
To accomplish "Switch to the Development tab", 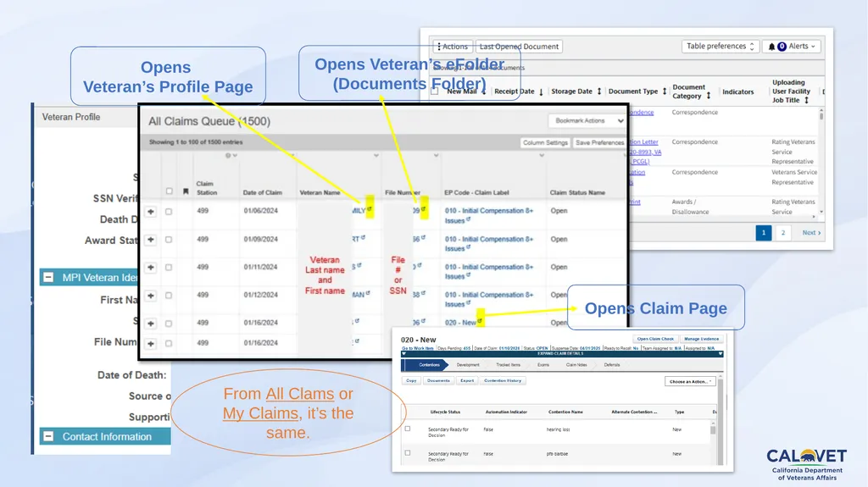I will click(468, 365).
